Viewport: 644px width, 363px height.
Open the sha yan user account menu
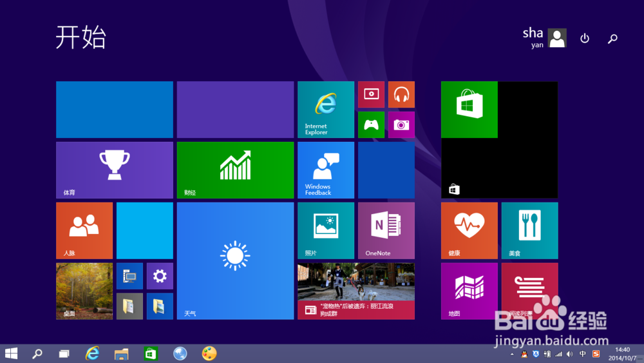coord(544,38)
